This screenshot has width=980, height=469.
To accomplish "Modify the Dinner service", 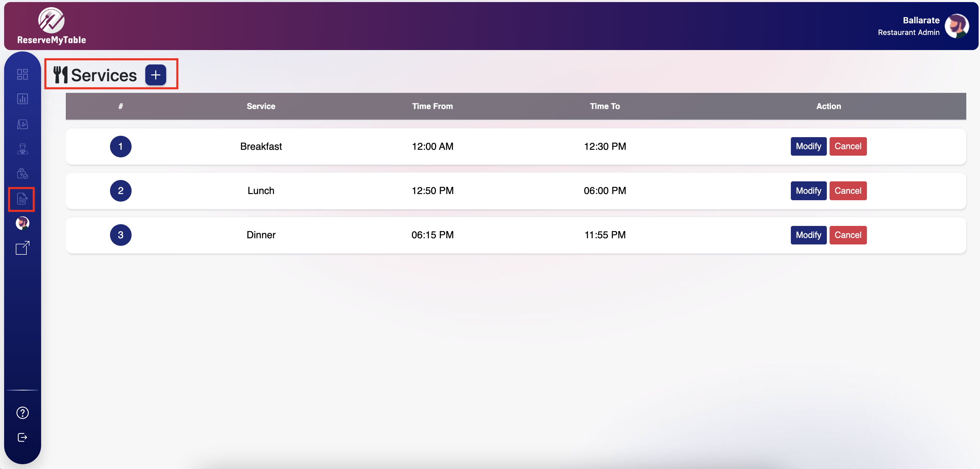I will coord(808,235).
